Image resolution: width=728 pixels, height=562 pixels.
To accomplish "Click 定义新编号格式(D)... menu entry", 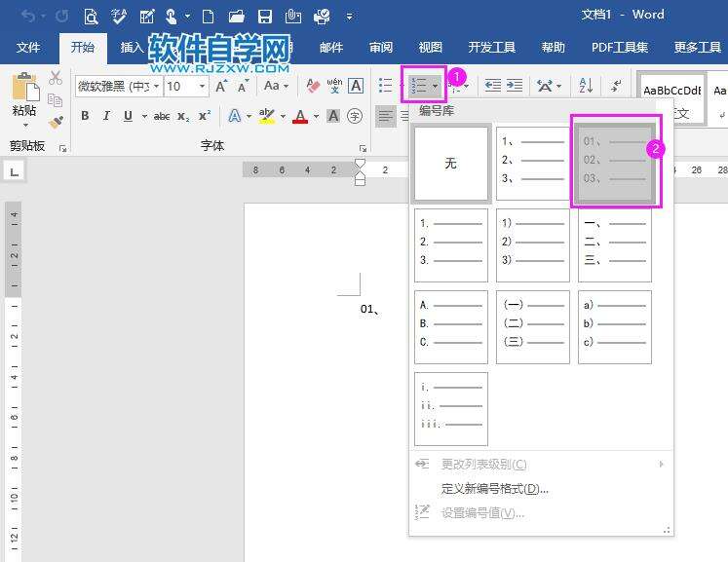I will [494, 489].
